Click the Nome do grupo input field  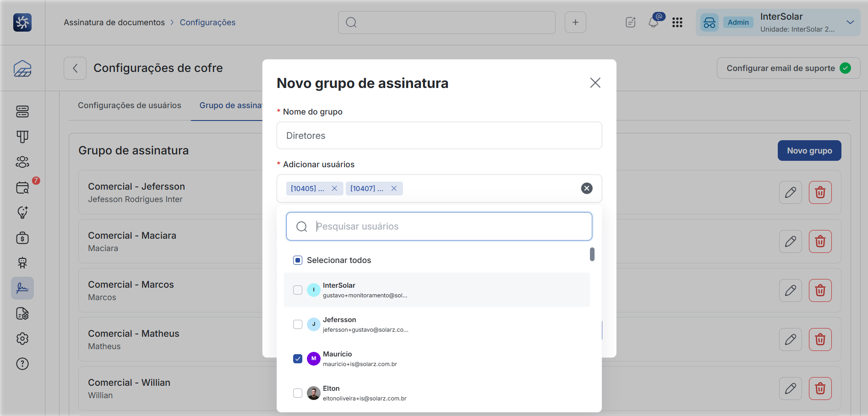[x=439, y=136]
